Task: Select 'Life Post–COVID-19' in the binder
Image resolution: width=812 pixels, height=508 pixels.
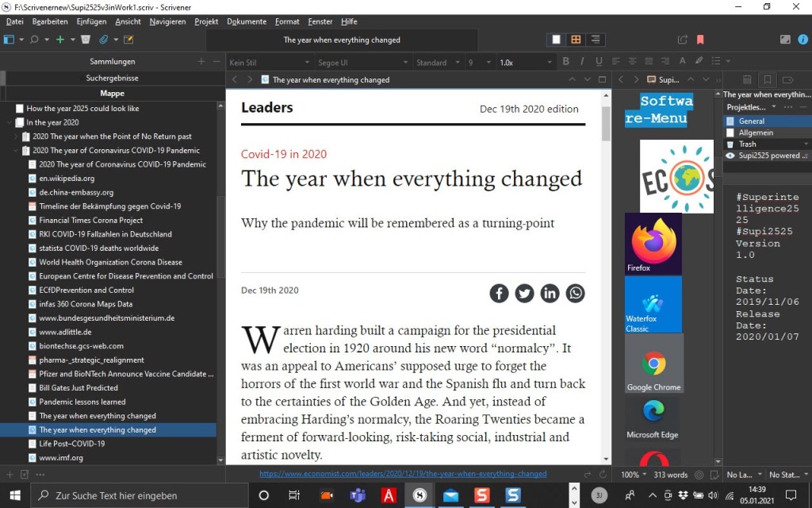Action: point(72,444)
